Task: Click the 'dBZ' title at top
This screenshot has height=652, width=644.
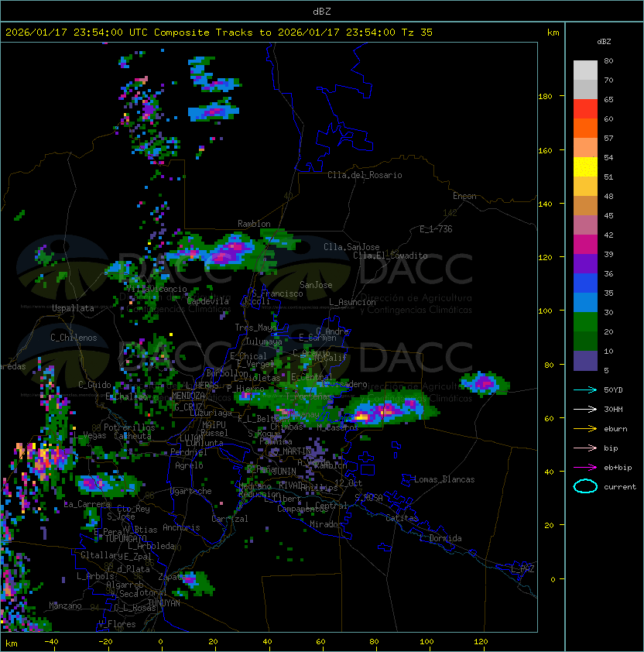Action: [322, 12]
